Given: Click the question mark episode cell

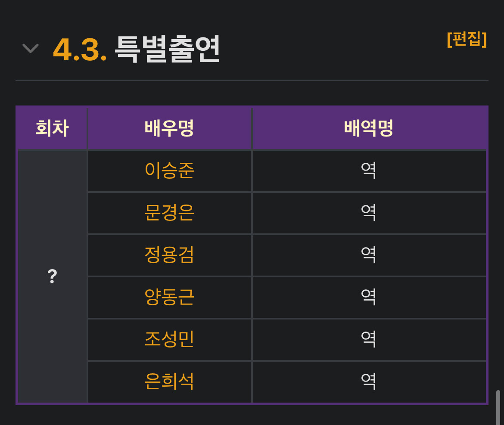Looking at the screenshot, I should pos(52,276).
